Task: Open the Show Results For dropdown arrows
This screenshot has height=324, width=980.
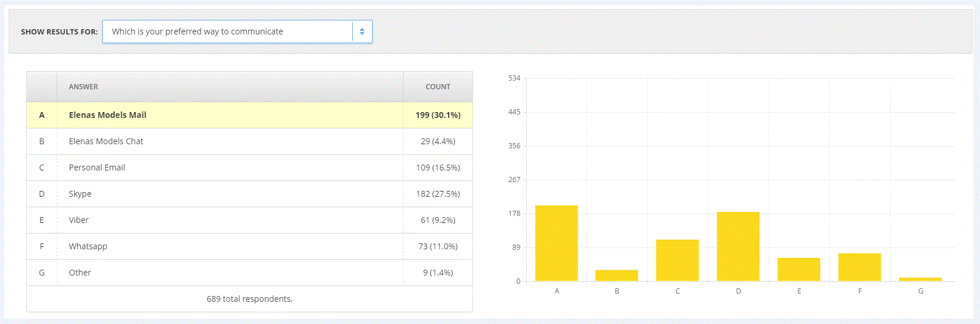Action: 362,32
